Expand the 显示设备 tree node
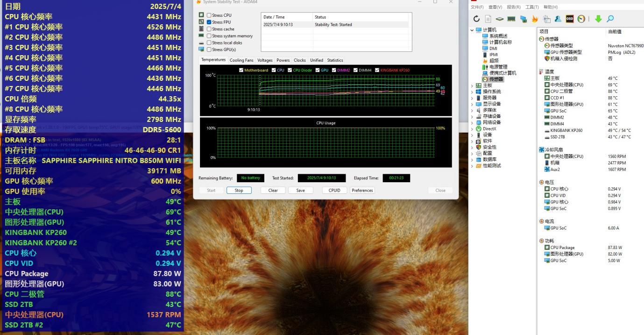 point(472,104)
